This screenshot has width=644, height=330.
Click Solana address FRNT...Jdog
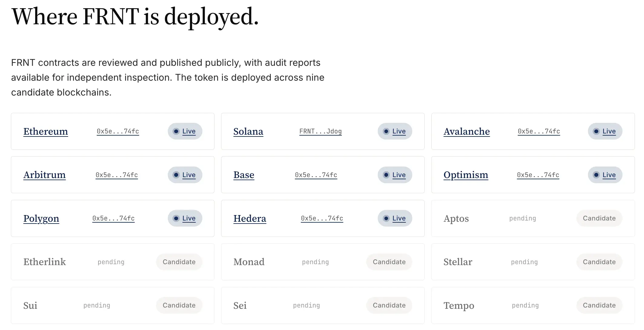point(320,131)
